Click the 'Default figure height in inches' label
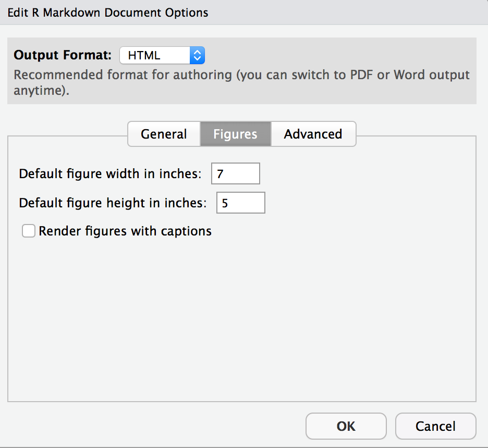This screenshot has width=488, height=448. pyautogui.click(x=113, y=203)
